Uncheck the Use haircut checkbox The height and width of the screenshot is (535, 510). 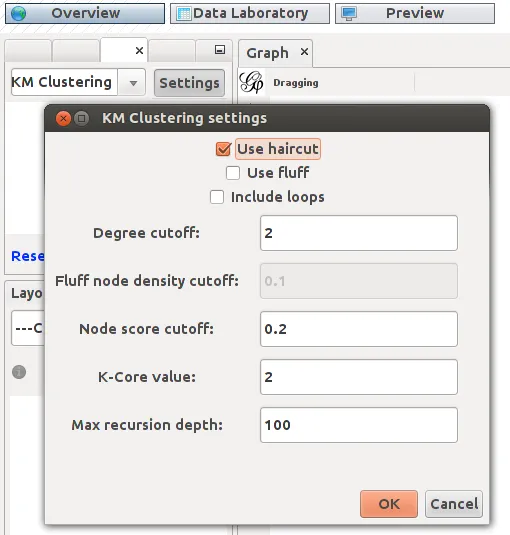223,149
